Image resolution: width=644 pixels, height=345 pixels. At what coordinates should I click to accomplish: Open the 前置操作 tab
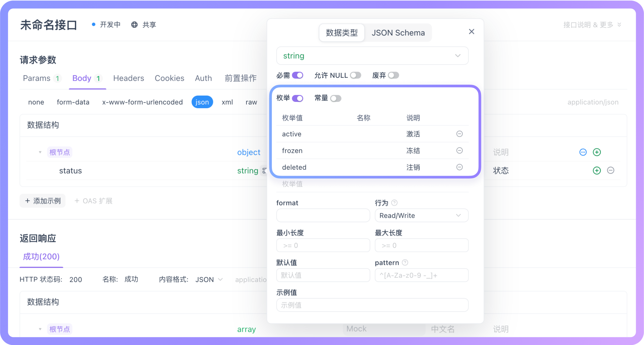pos(240,78)
